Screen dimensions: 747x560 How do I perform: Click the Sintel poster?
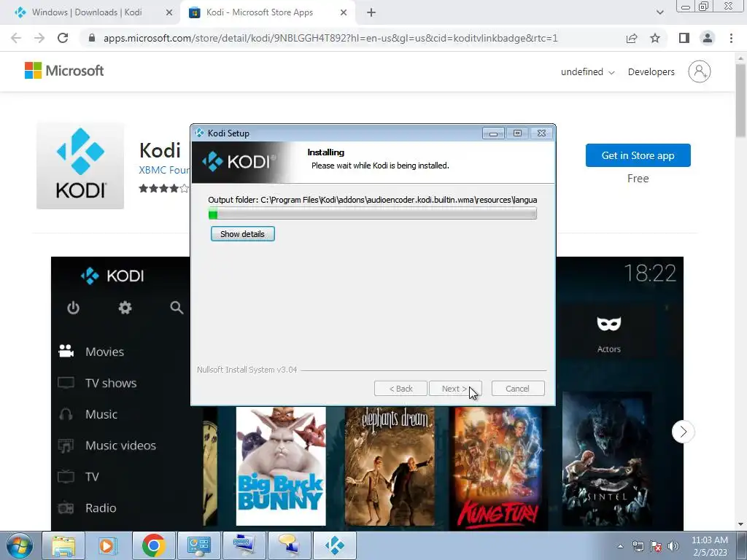(607, 460)
